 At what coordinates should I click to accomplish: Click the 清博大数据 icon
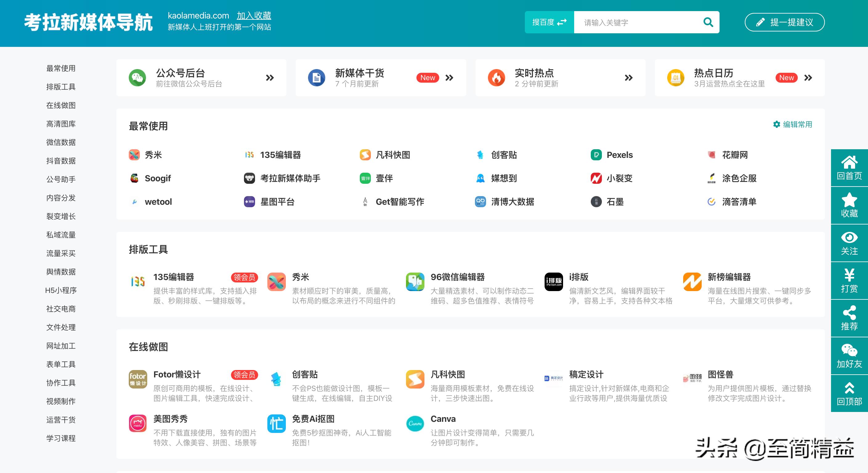point(481,202)
